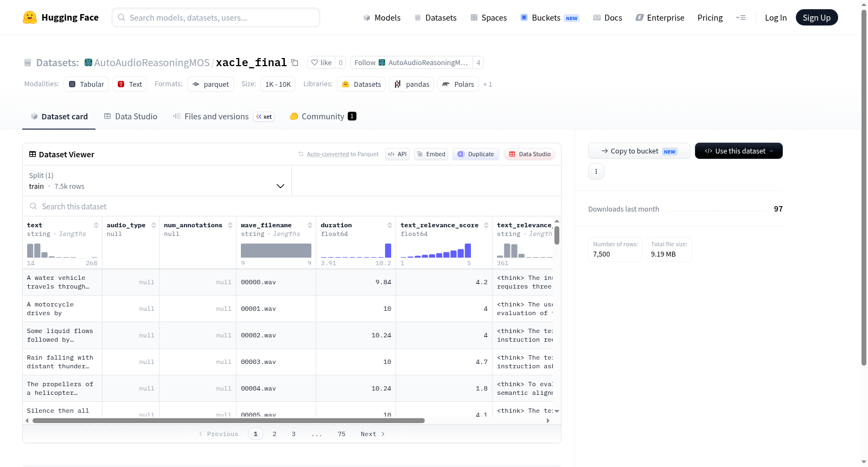Select the Polars library tag

point(458,84)
